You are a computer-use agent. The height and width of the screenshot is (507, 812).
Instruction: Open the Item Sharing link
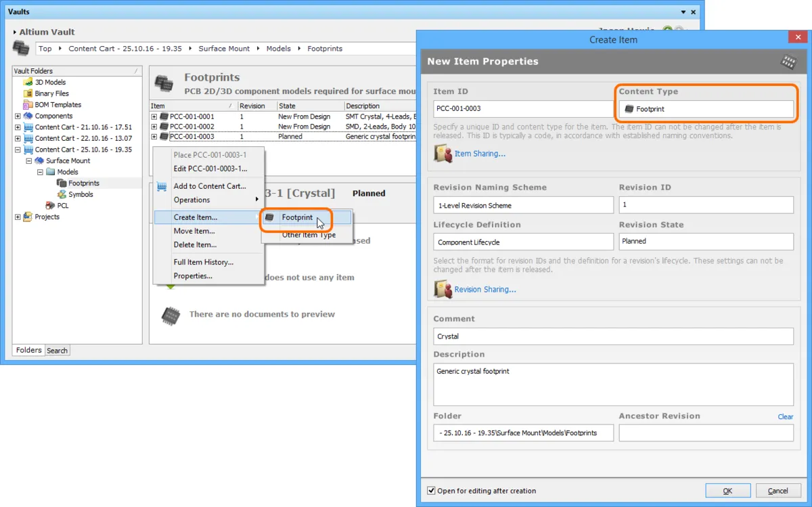click(480, 154)
